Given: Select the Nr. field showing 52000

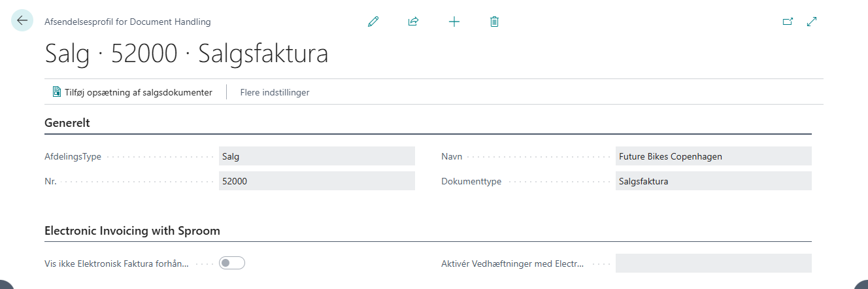Looking at the screenshot, I should tap(317, 180).
